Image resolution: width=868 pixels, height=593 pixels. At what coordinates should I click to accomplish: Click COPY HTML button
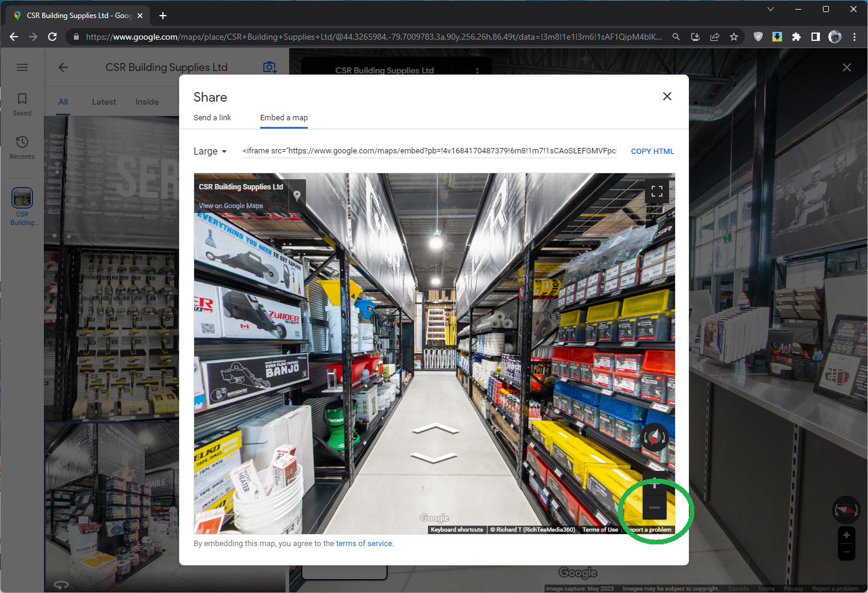[x=652, y=152]
